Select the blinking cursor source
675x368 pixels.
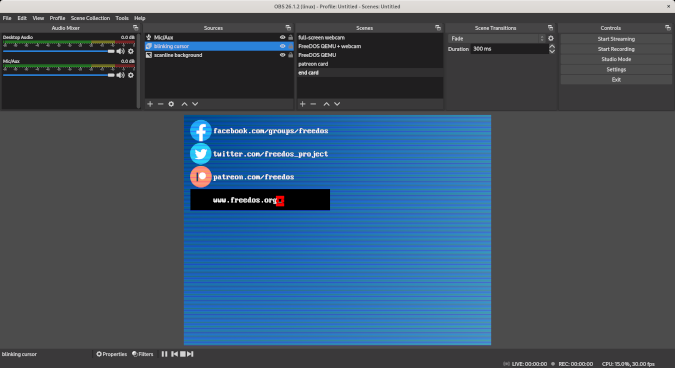219,46
